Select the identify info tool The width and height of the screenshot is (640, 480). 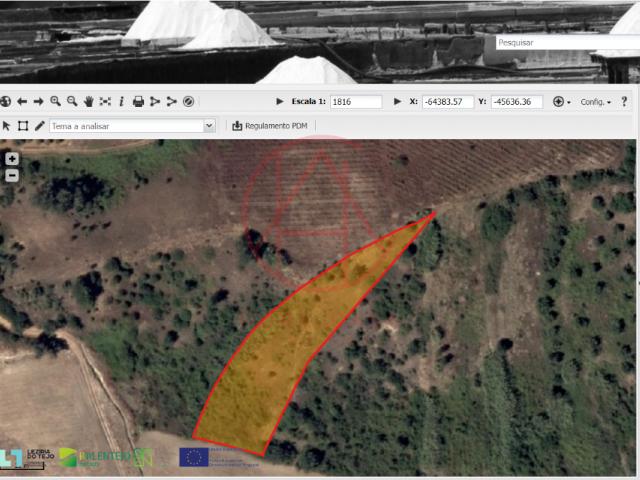(121, 101)
